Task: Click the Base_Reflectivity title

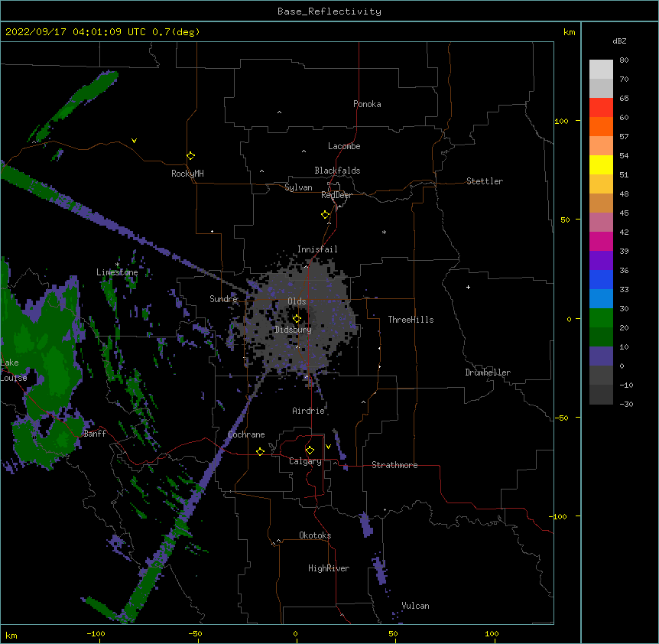Action: coord(329,11)
